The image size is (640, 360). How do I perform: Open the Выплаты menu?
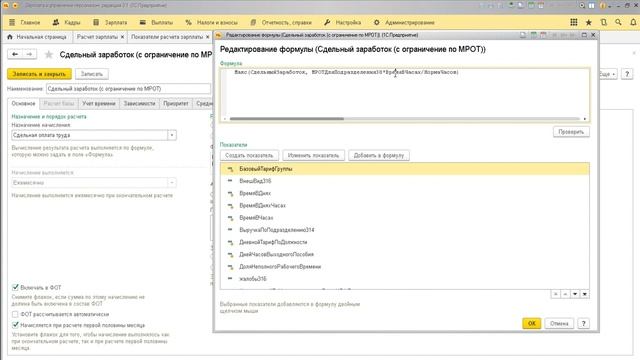point(162,22)
